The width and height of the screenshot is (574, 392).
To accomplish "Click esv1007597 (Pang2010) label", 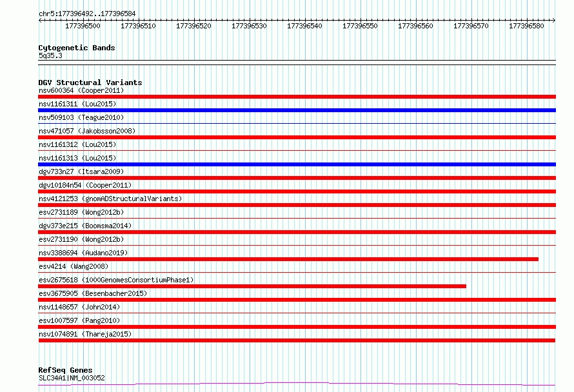I will (x=79, y=320).
